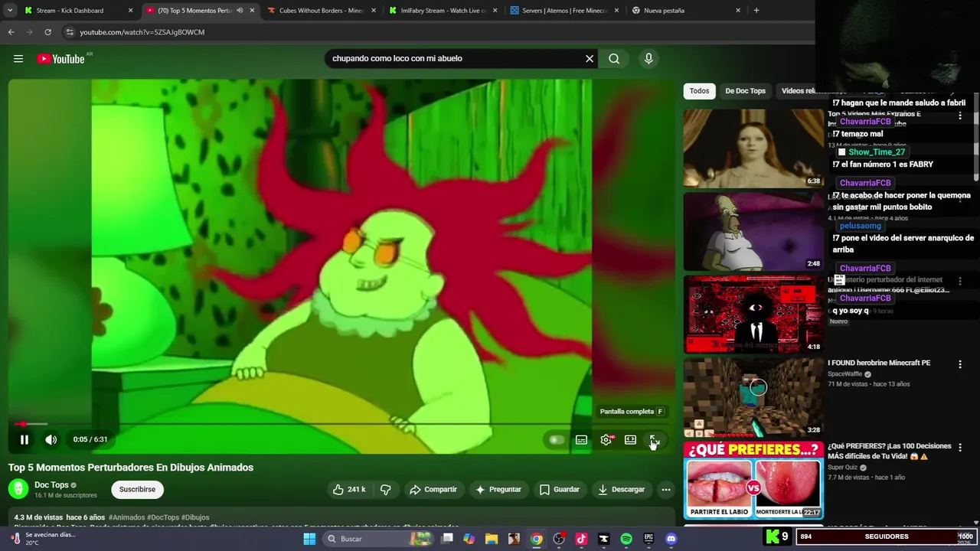Image resolution: width=980 pixels, height=551 pixels.
Task: Click the Preguntar button
Action: coord(498,489)
